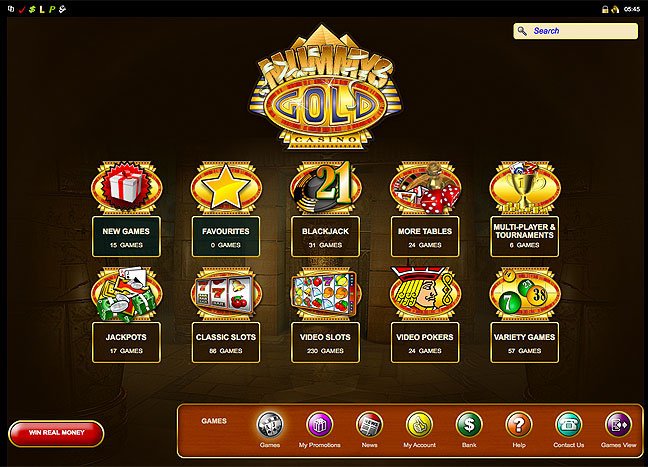Click the Contact Us telephone icon
Image resolution: width=648 pixels, height=467 pixels.
(x=569, y=424)
